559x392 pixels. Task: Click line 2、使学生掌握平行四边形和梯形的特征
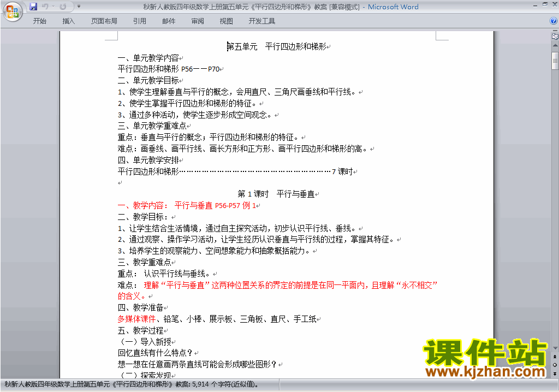[x=188, y=103]
